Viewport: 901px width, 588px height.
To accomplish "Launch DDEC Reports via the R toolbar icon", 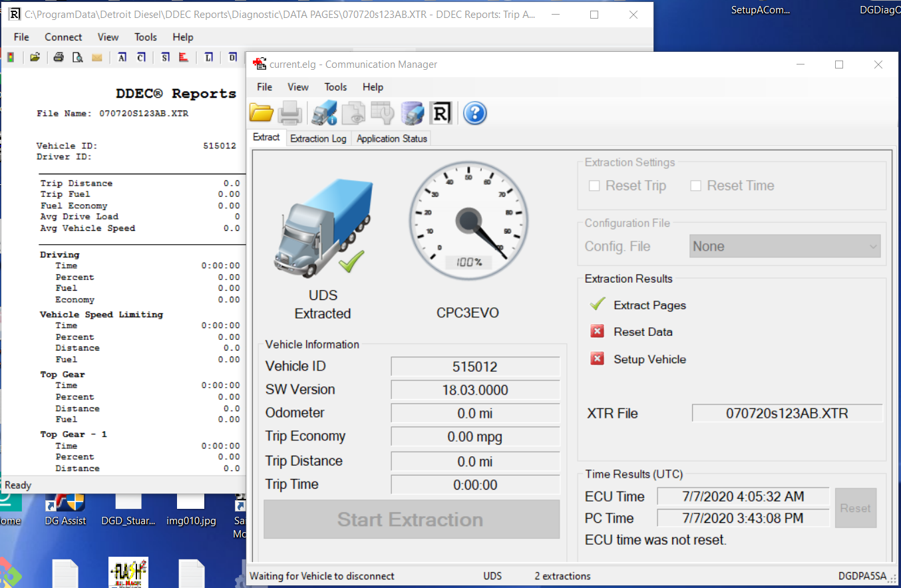I will (x=441, y=114).
